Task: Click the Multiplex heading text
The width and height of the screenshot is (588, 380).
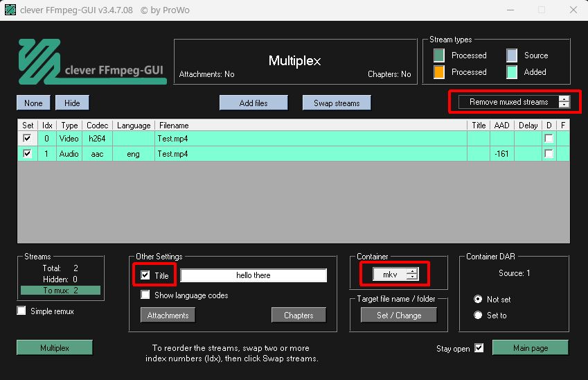Action: click(295, 60)
